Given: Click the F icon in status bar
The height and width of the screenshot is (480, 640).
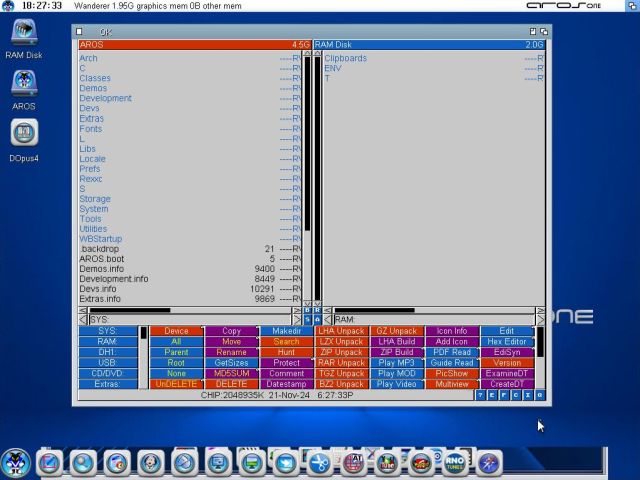Looking at the screenshot, I should tap(504, 395).
